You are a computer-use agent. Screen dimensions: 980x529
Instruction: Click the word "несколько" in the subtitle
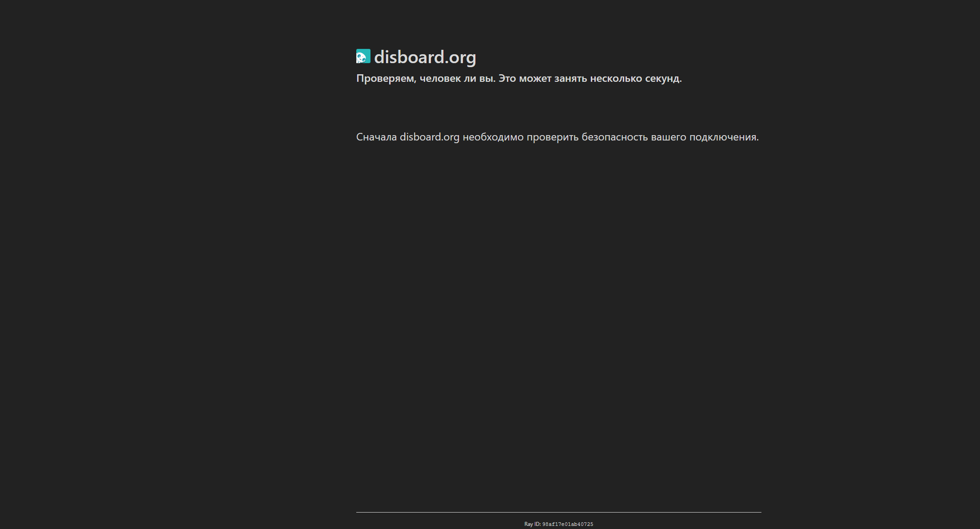[616, 78]
